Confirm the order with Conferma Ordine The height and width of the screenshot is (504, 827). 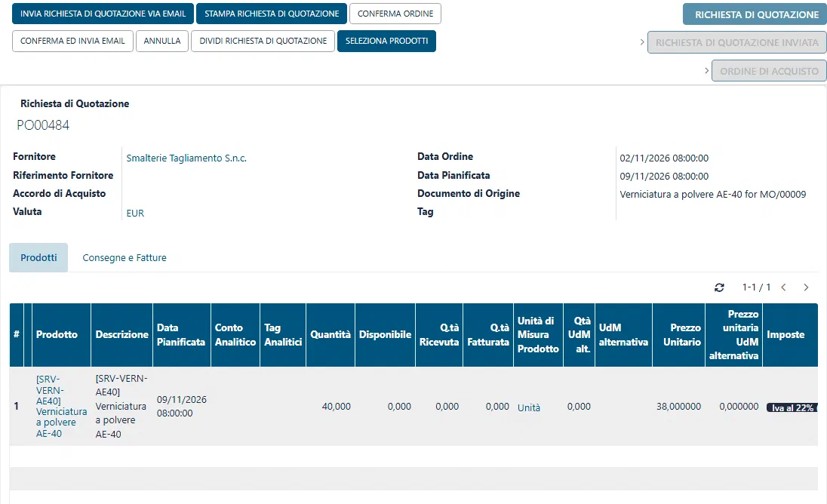[395, 14]
